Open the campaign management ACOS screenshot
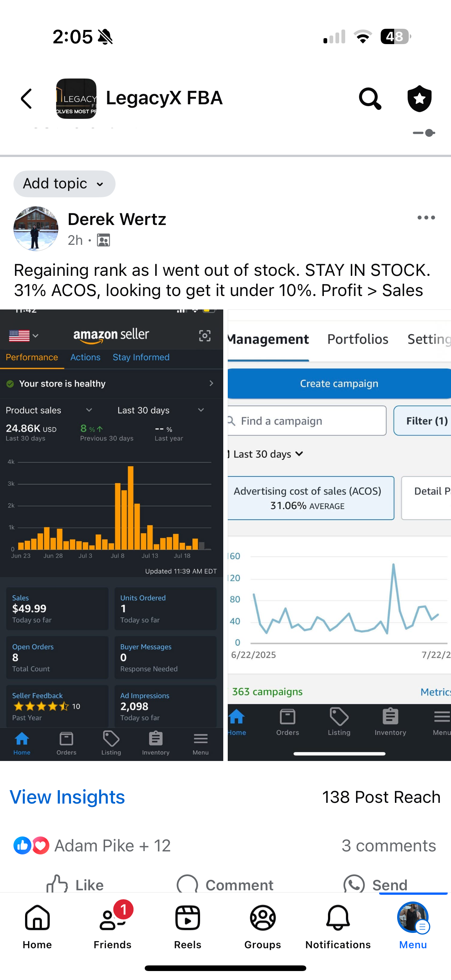 [340, 535]
